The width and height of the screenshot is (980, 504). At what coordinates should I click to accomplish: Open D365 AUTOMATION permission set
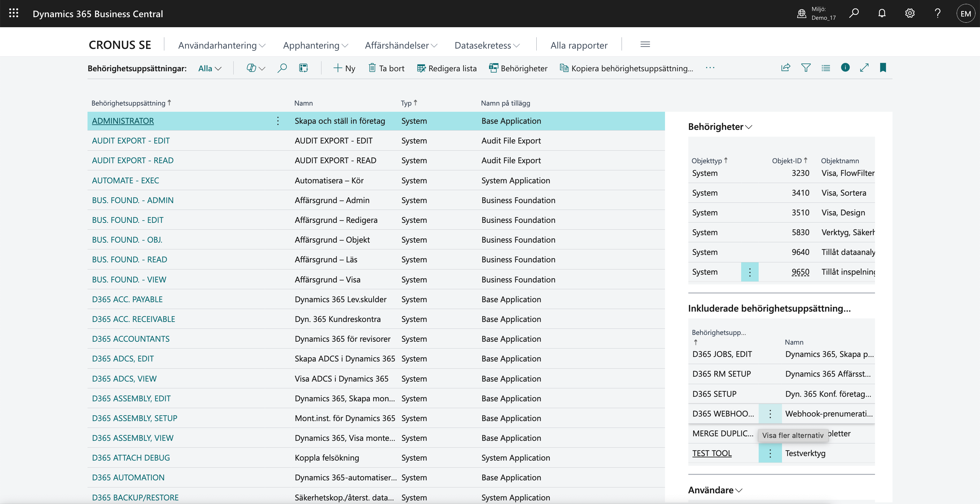[x=128, y=477]
